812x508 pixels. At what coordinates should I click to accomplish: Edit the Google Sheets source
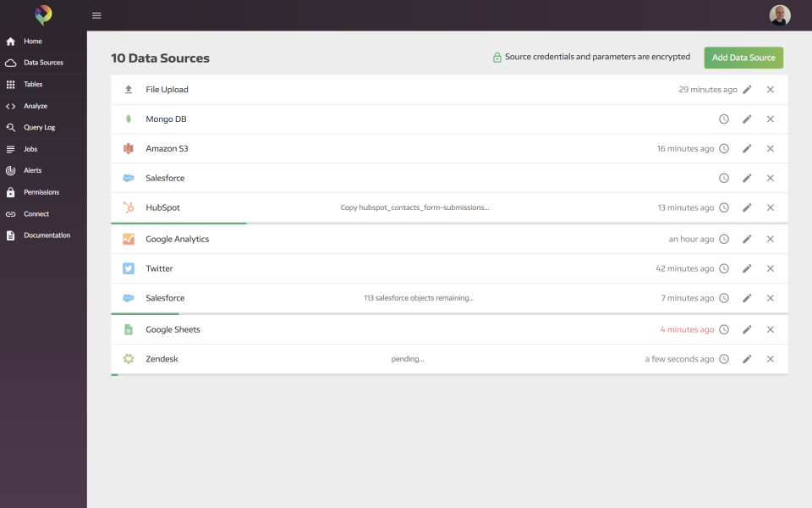pyautogui.click(x=747, y=329)
